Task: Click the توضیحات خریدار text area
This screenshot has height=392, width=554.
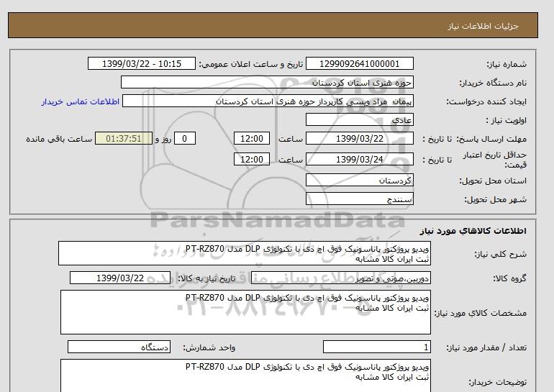Action: [x=245, y=375]
